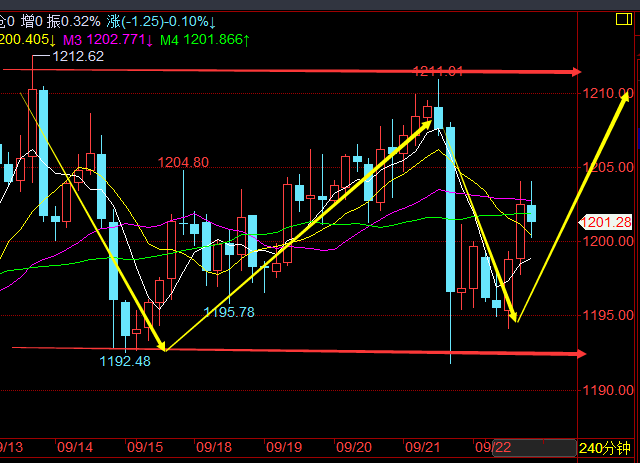This screenshot has width=640, height=463.
Task: Click the yellow panel layout icon
Action: click(624, 19)
